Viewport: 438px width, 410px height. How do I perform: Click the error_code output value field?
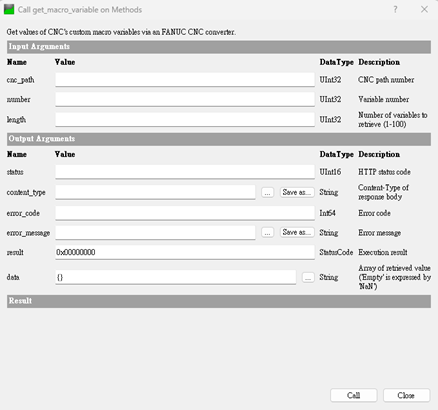(185, 213)
